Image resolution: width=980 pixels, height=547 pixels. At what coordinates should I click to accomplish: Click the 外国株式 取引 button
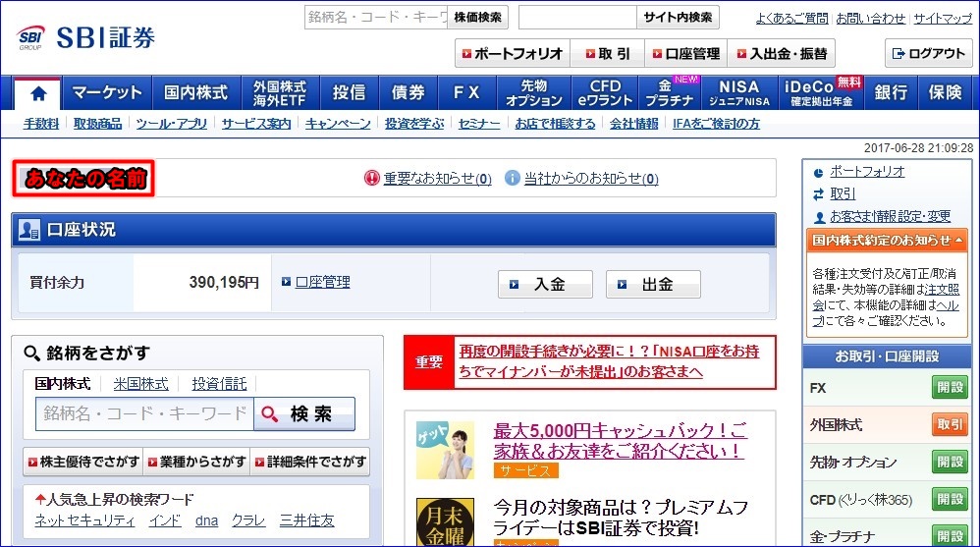950,424
